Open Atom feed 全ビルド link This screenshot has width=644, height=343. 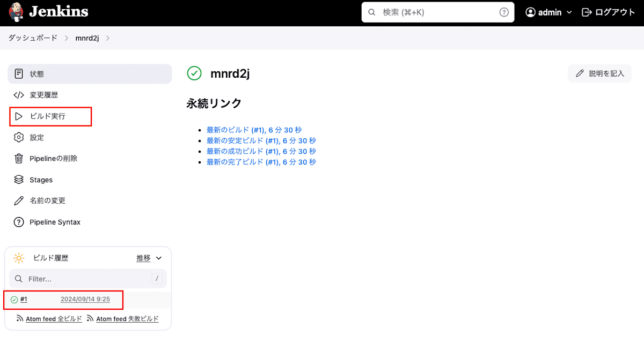click(54, 319)
